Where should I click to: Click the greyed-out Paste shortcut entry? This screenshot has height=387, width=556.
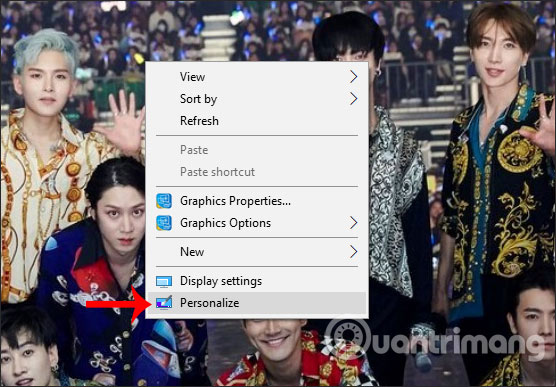pos(257,172)
